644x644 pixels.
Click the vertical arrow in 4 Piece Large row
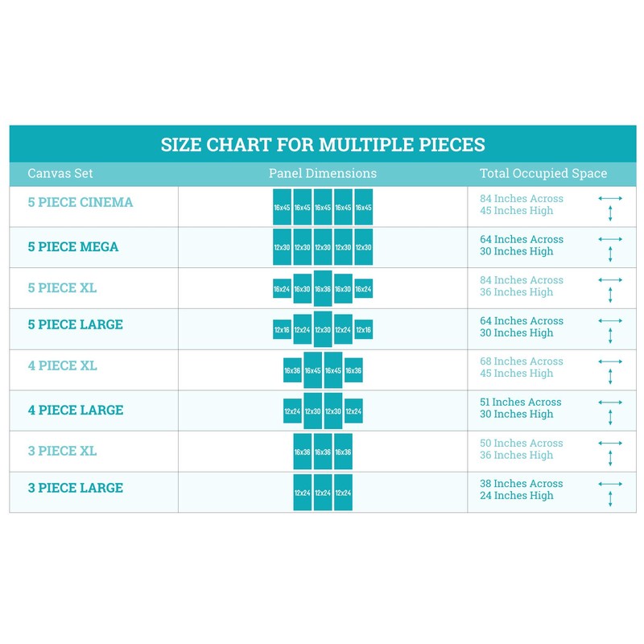[610, 417]
